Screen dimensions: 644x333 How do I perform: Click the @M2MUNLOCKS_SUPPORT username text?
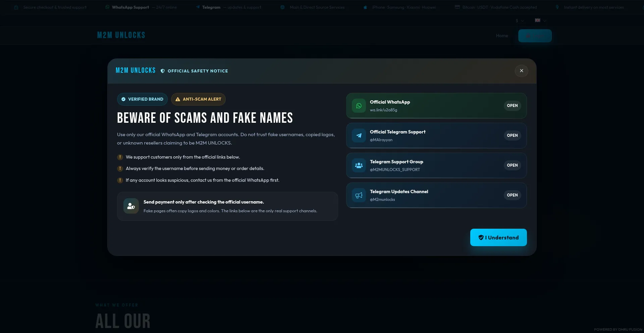coord(395,170)
